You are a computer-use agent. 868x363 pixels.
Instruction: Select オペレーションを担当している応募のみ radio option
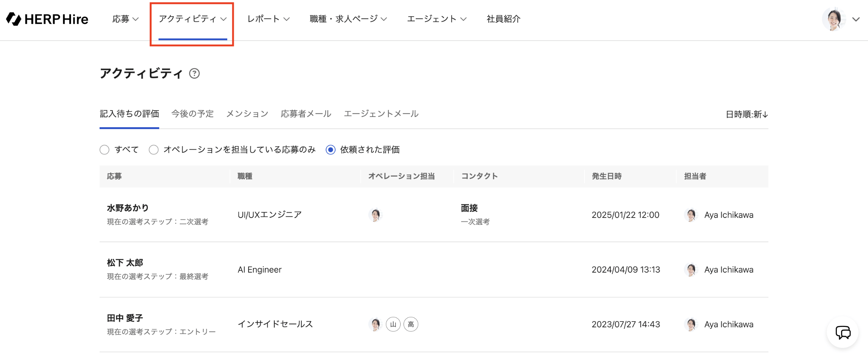pyautogui.click(x=154, y=150)
